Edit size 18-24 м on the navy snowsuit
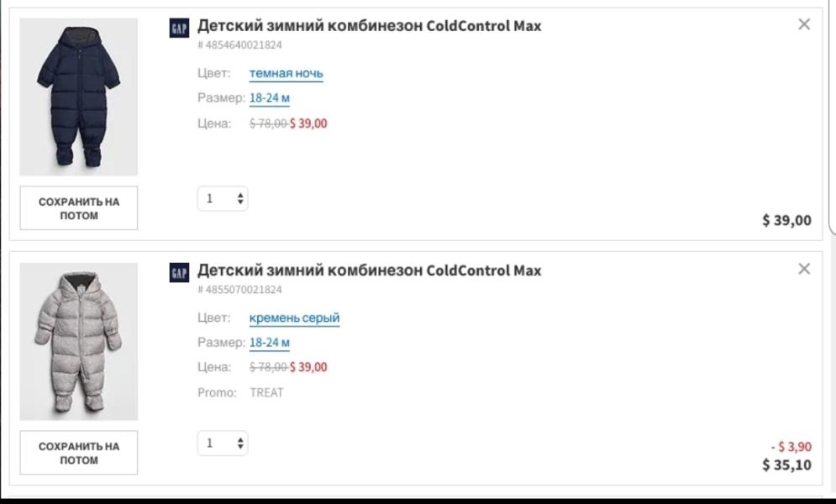The image size is (836, 504). [269, 98]
